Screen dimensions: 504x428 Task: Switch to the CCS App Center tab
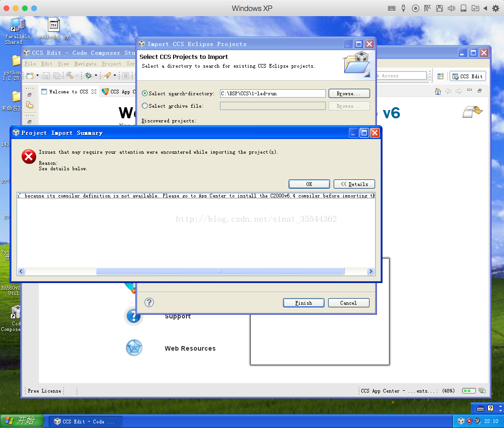click(x=119, y=92)
